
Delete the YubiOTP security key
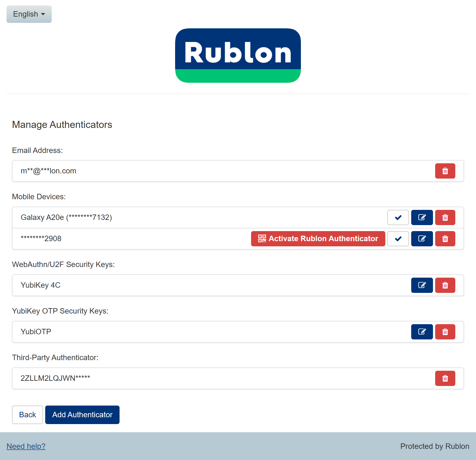[x=445, y=332]
